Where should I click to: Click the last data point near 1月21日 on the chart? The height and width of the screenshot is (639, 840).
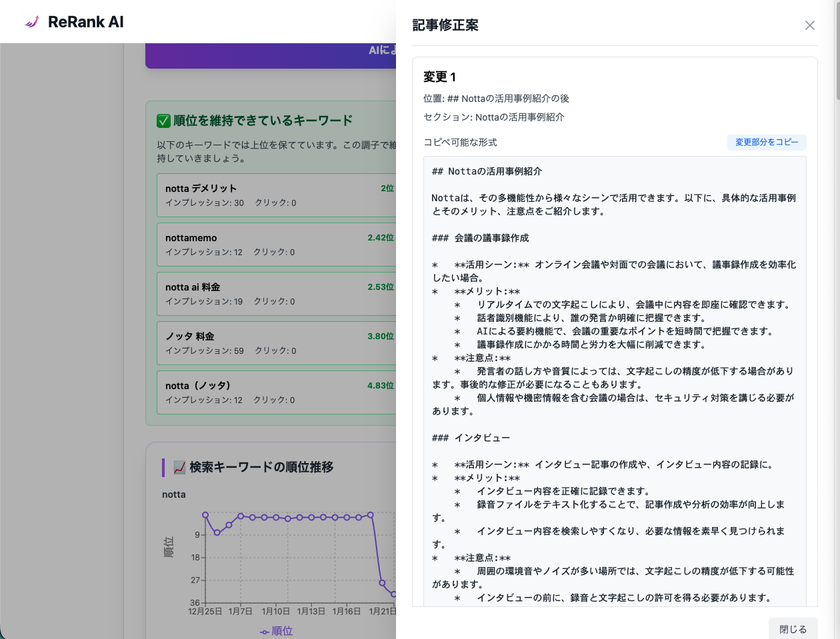coord(394,595)
